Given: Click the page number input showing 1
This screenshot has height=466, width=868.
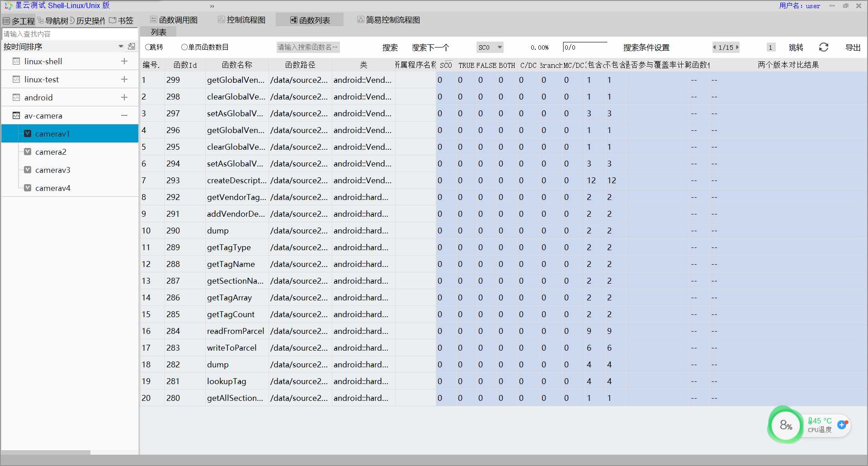Looking at the screenshot, I should [x=771, y=47].
